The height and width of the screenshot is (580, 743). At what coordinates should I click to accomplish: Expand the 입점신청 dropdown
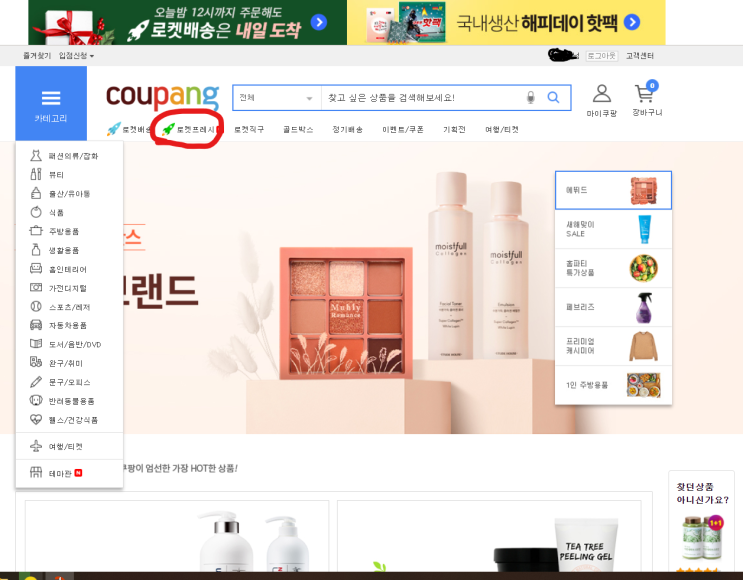76,56
